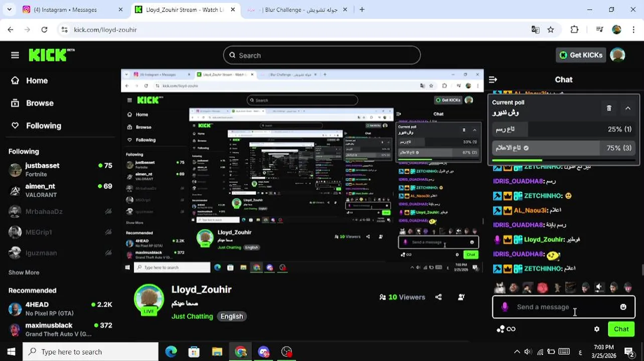Open the emoji picker in message box
The image size is (644, 361).
(623, 307)
